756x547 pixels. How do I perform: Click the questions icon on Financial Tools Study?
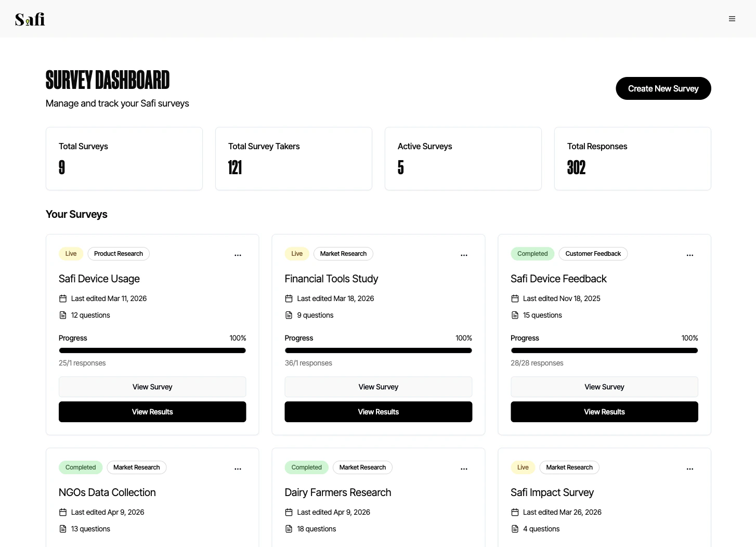289,315
